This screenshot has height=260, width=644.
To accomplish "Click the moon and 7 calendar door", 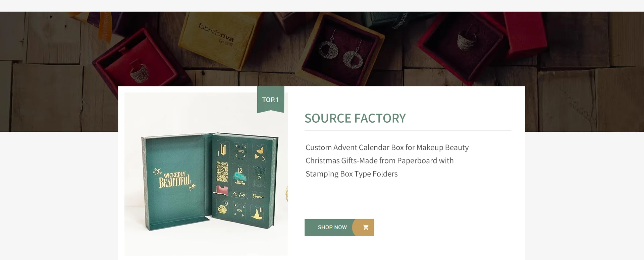I will click(239, 195).
